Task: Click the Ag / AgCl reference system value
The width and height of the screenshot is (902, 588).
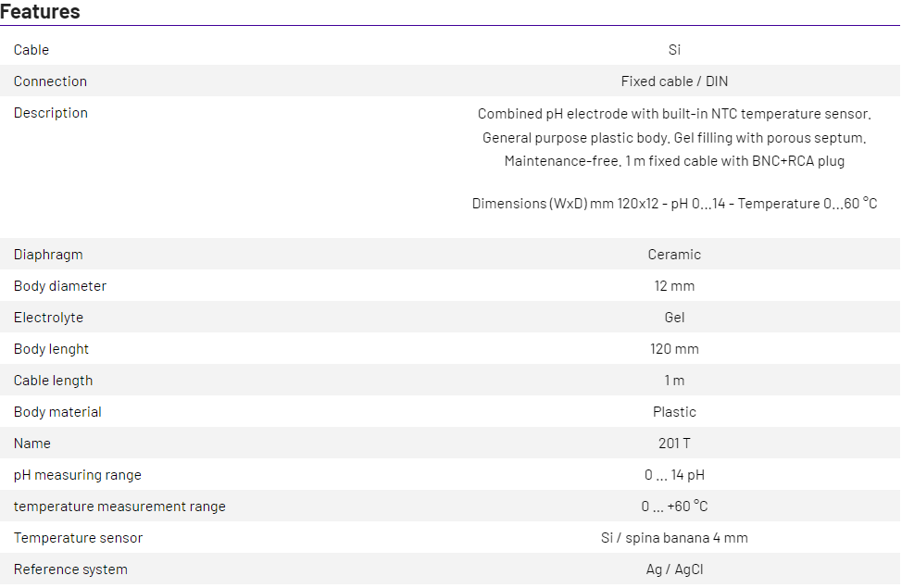Action: coord(674,569)
